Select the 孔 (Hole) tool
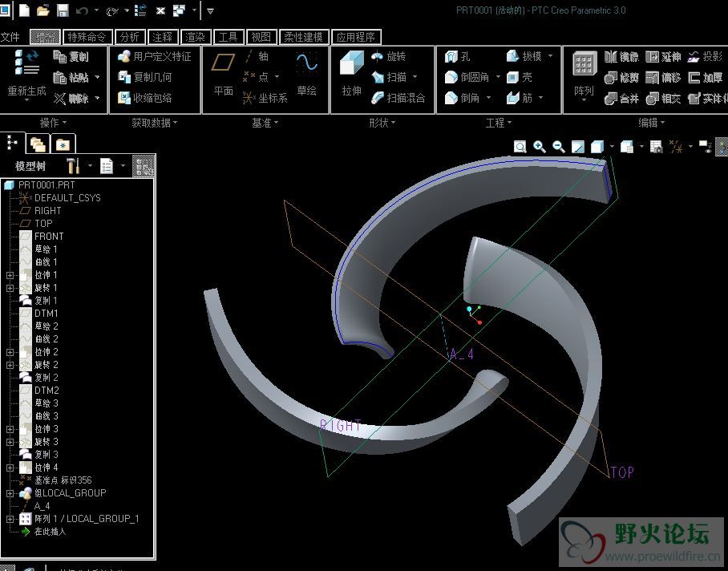This screenshot has height=571, width=728. coord(457,57)
